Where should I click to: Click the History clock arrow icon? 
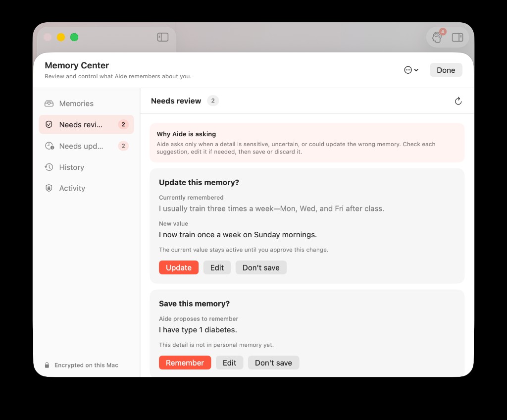pos(49,167)
